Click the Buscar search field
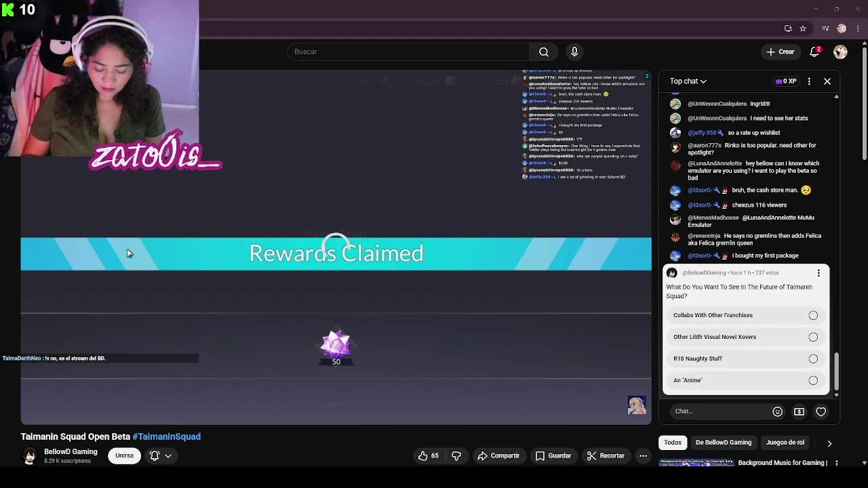868x488 pixels. pos(408,52)
